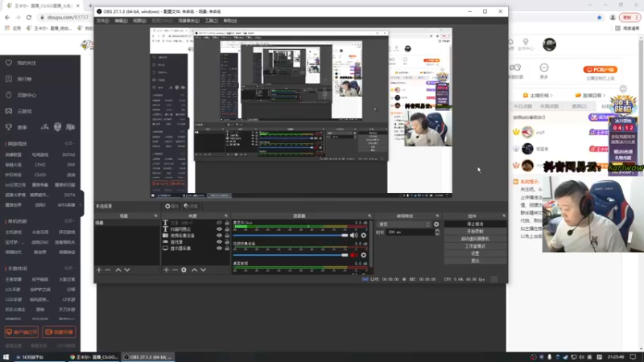Mute the 麦克风/Aux channel with the speaker icon

coord(353,236)
